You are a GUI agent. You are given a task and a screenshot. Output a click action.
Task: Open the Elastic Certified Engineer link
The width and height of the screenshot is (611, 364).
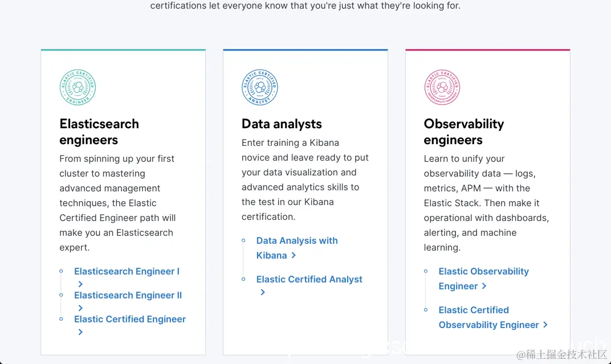pos(130,319)
